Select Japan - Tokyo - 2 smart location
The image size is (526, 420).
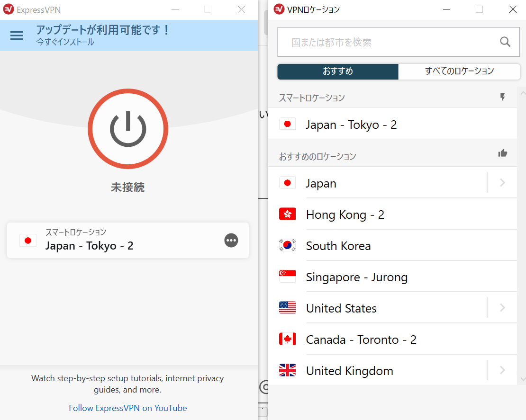click(393, 124)
